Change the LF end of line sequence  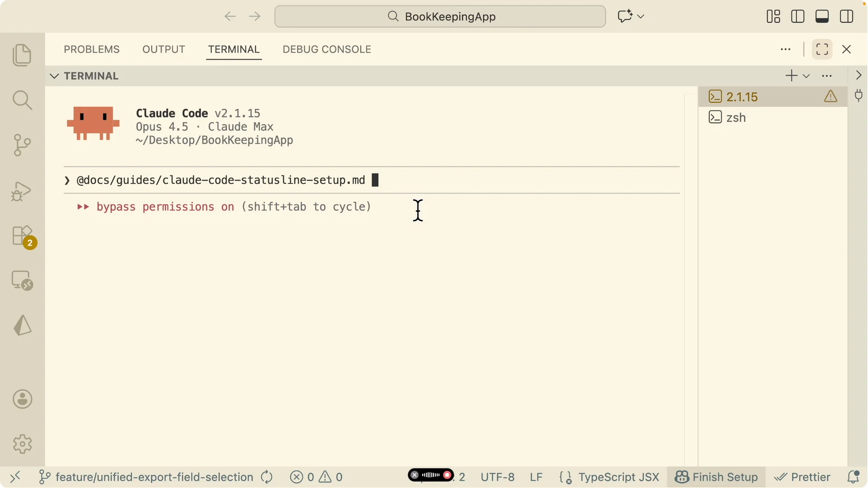(x=536, y=477)
